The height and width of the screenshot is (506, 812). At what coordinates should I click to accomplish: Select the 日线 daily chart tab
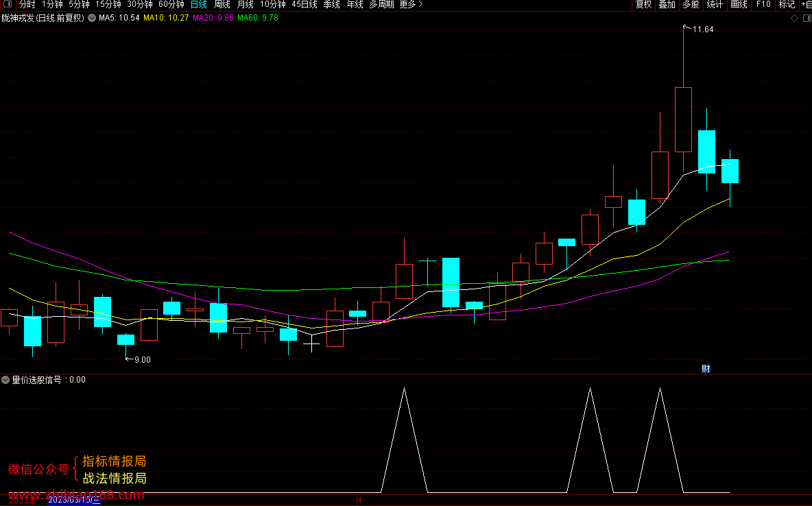tap(198, 5)
